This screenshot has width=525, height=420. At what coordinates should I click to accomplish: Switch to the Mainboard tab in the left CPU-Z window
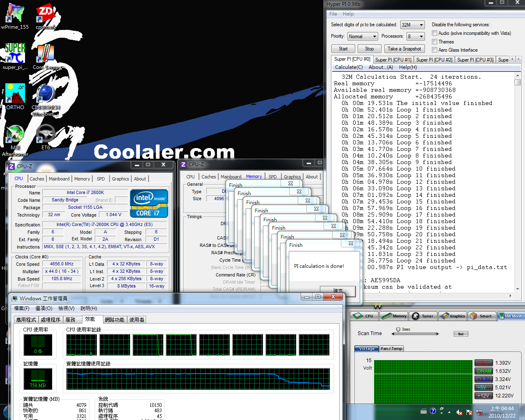coord(59,179)
